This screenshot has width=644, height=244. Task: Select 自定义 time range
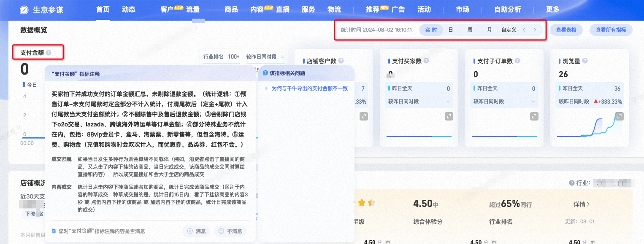(x=509, y=30)
